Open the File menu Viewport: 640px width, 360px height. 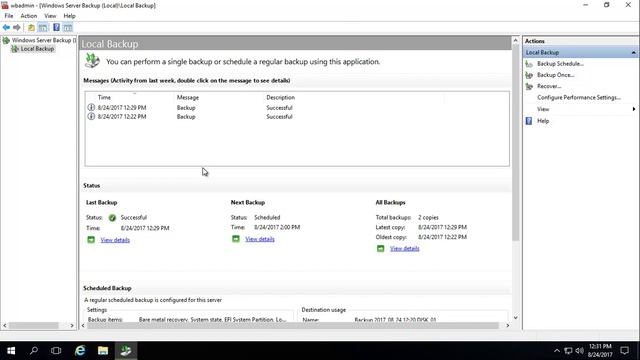9,16
